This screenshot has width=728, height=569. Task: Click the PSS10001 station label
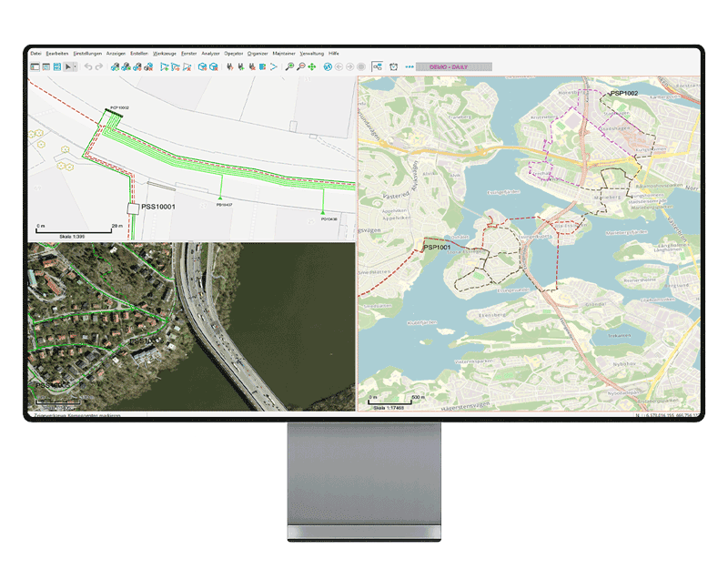coord(157,208)
